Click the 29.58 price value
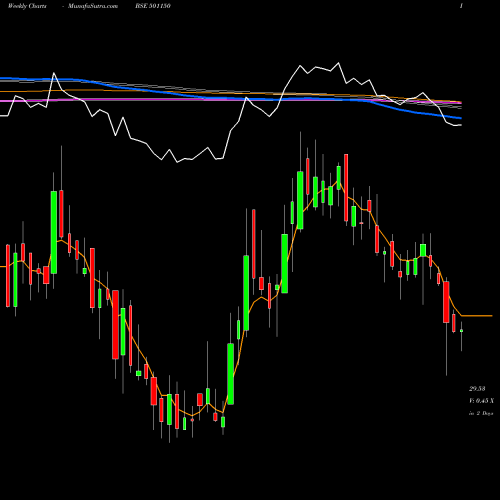The width and height of the screenshot is (500, 500). (477, 389)
